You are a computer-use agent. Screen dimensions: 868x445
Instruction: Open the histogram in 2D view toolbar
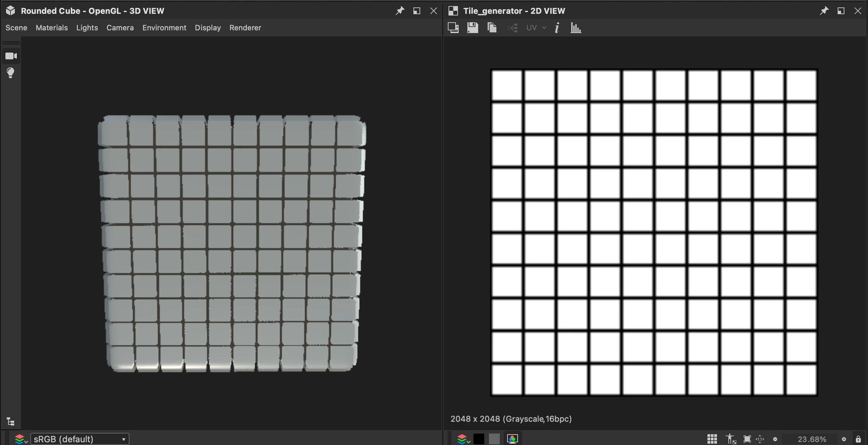(x=576, y=28)
